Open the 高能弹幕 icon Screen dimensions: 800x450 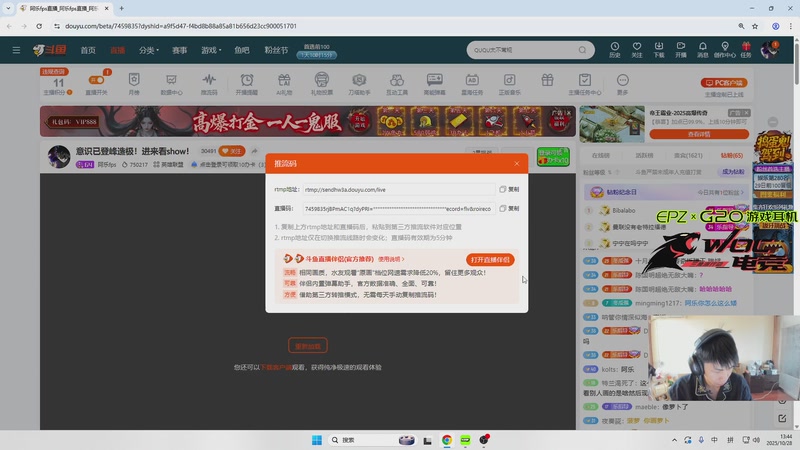tap(434, 84)
